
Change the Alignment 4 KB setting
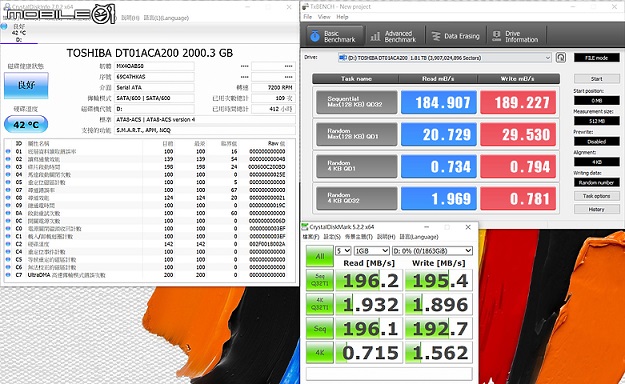click(596, 162)
